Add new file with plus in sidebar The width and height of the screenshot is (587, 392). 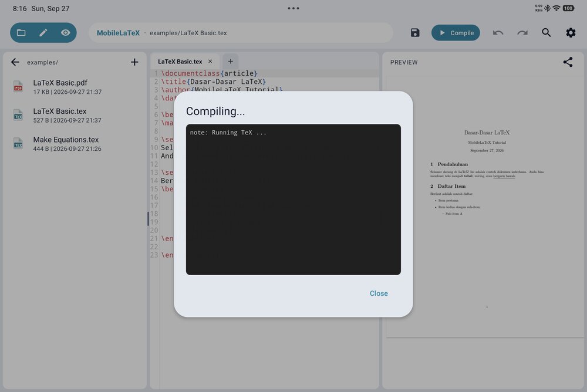click(134, 62)
